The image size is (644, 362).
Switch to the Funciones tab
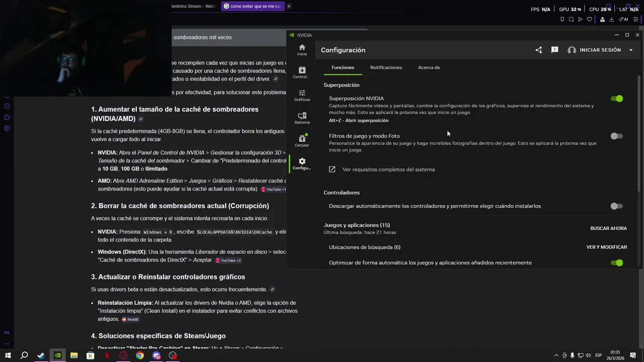click(x=343, y=67)
